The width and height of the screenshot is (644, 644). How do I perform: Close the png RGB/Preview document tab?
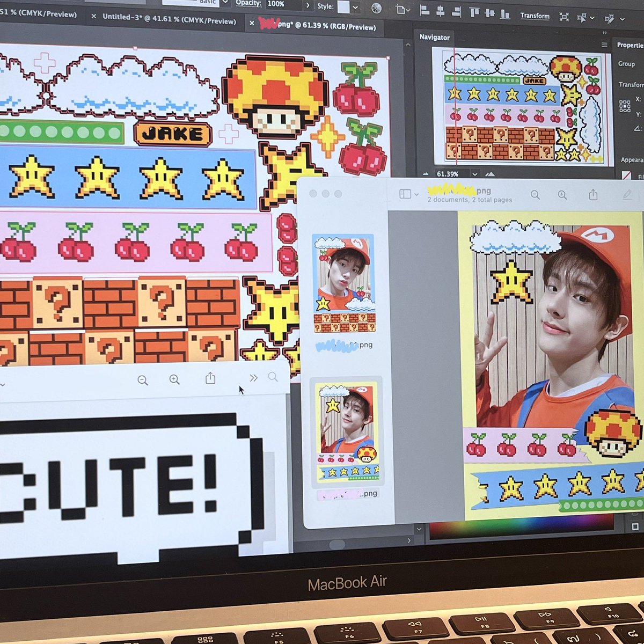point(252,23)
